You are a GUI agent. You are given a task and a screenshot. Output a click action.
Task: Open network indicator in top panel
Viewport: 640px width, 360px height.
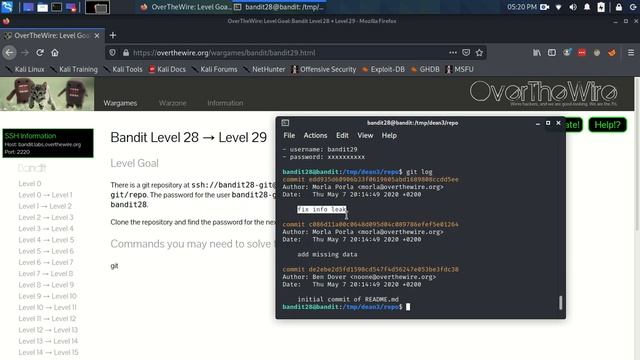(558, 7)
